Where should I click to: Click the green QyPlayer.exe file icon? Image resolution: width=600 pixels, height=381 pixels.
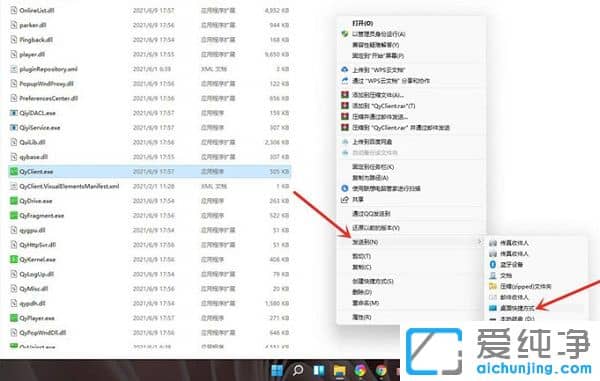[14, 318]
